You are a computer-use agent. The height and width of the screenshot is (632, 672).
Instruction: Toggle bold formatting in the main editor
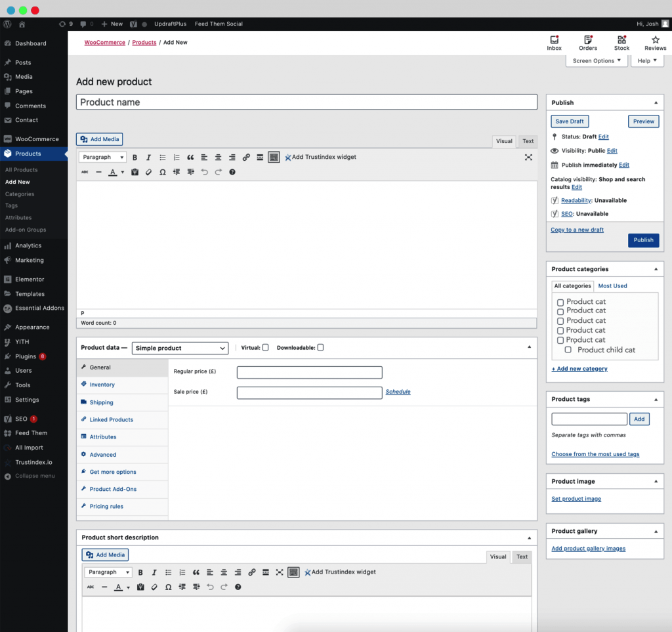point(135,157)
